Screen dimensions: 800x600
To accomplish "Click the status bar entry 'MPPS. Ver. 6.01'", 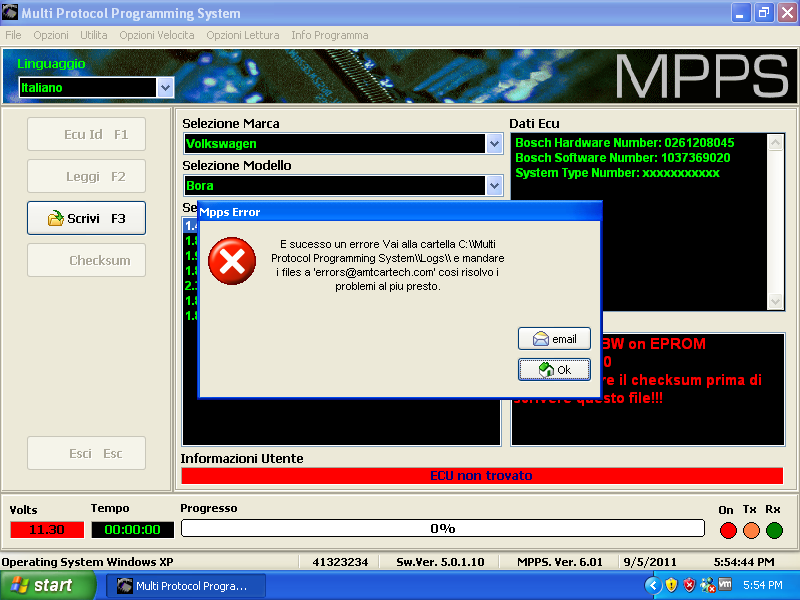I will tap(560, 562).
